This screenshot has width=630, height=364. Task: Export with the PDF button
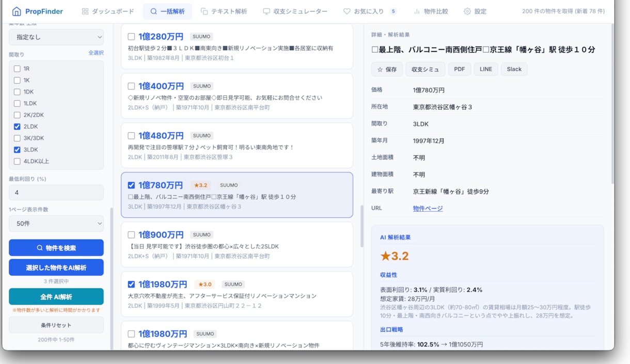[460, 69]
